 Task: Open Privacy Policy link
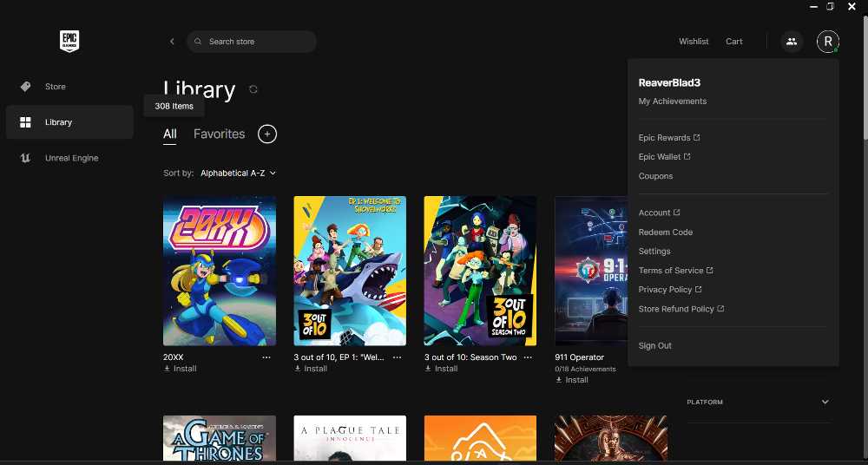pyautogui.click(x=670, y=290)
